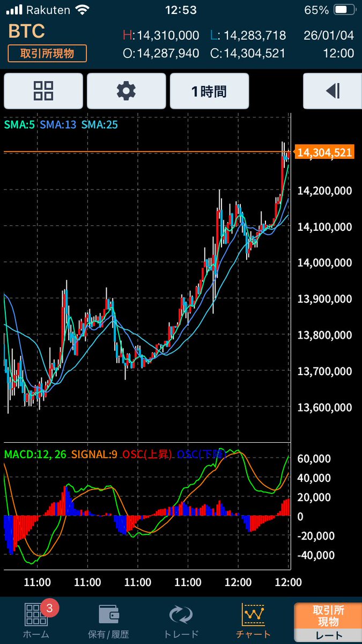Open the chart layout grid icon
The height and width of the screenshot is (644, 362).
[43, 91]
